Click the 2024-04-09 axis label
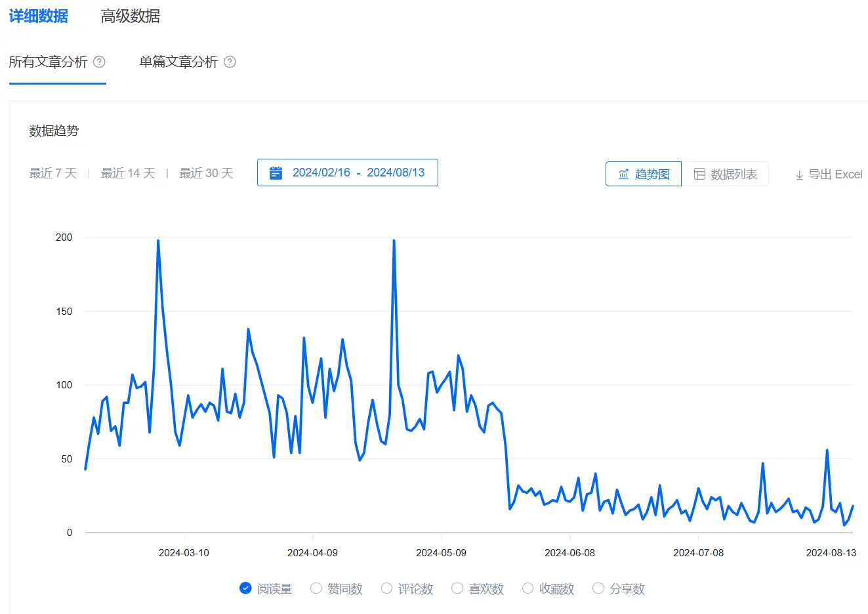Image resolution: width=868 pixels, height=614 pixels. 312,553
